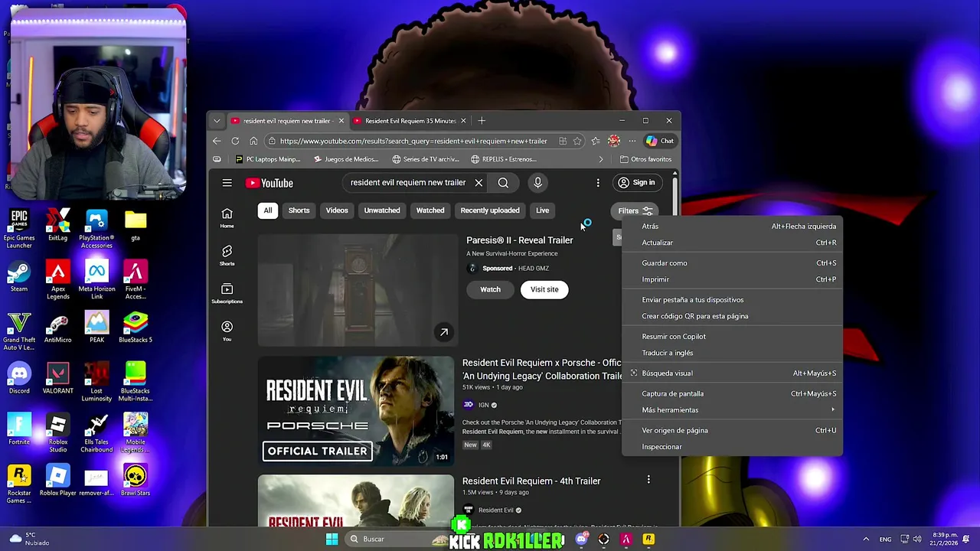This screenshot has width=980, height=551.
Task: Go to Home in YouTube sidebar
Action: pyautogui.click(x=227, y=217)
